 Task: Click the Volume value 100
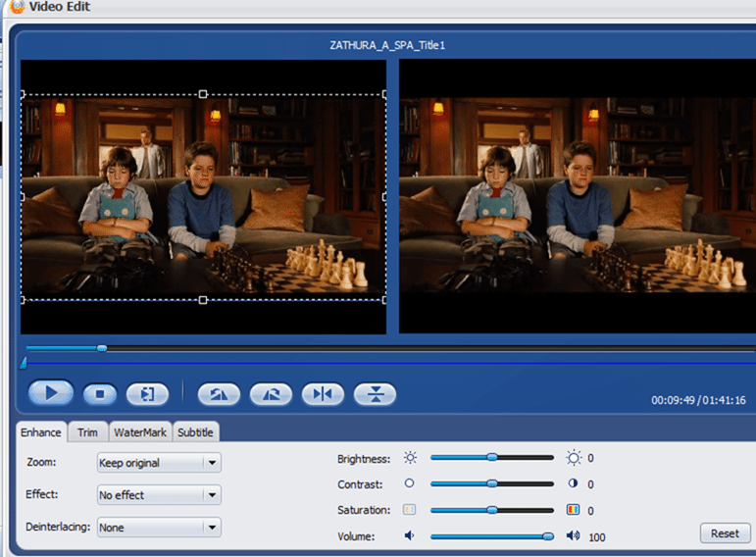[596, 537]
